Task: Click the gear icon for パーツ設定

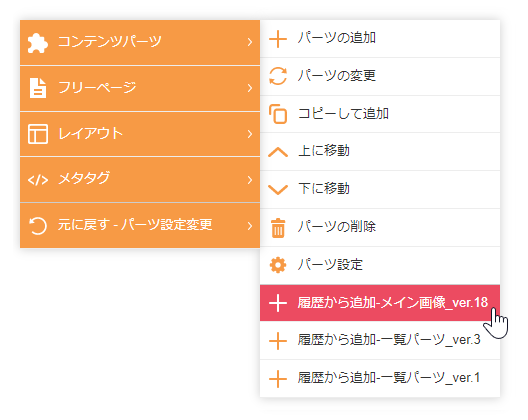Action: (x=278, y=265)
